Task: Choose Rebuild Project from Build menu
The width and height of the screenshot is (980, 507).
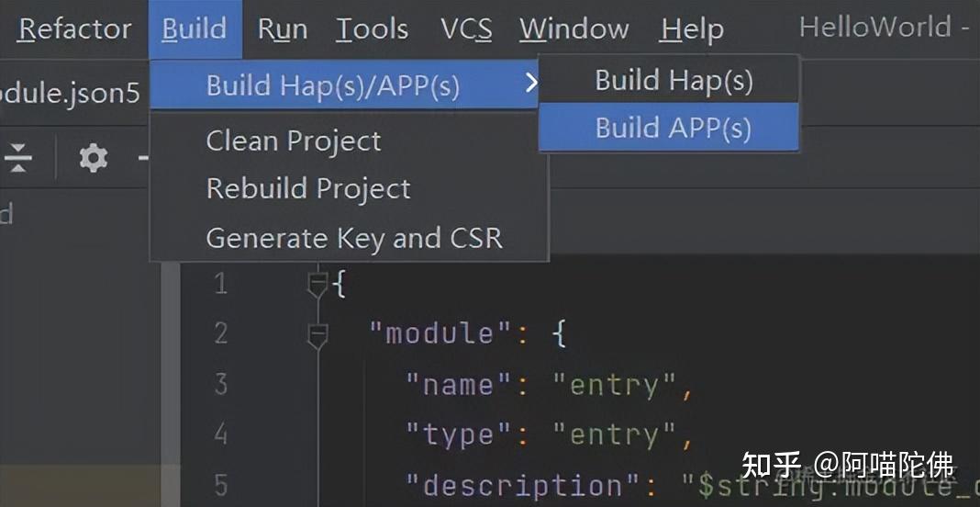Action: coord(308,189)
